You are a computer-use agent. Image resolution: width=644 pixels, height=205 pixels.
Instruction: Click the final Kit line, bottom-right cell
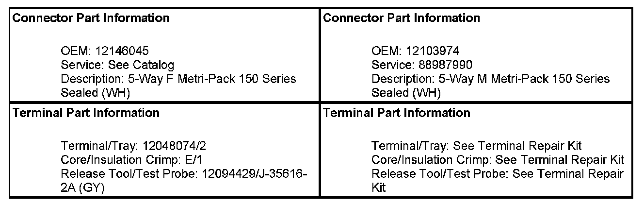pyautogui.click(x=378, y=187)
